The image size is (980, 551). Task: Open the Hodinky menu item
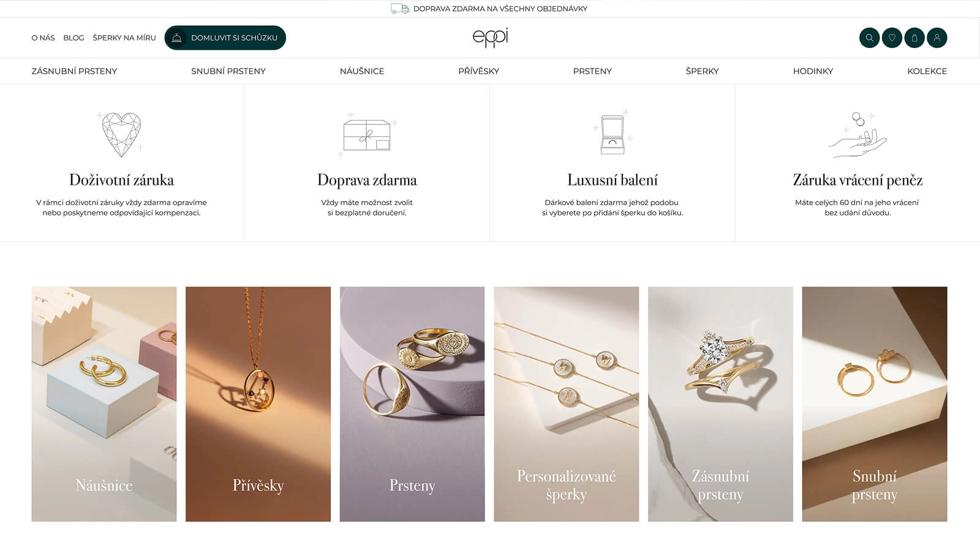[x=813, y=71]
